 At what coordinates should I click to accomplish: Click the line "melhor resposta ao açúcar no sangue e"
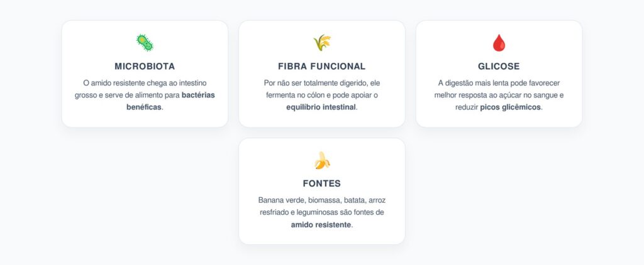pyautogui.click(x=499, y=95)
